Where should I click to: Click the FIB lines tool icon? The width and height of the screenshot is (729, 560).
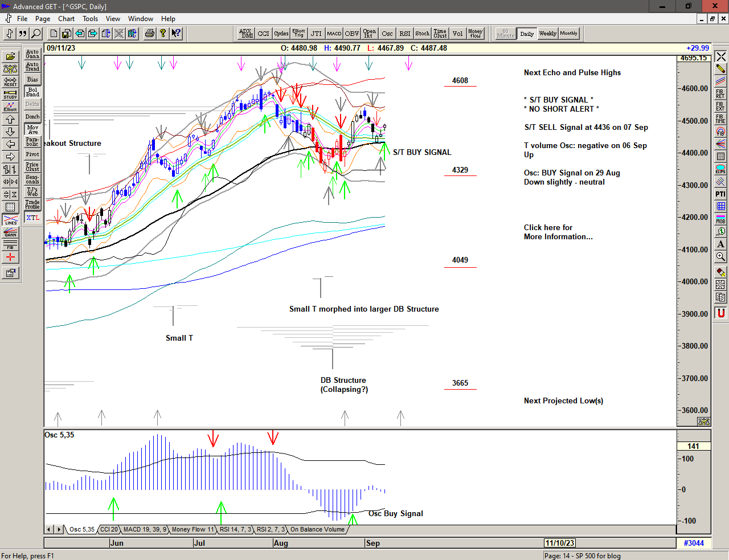click(10, 244)
